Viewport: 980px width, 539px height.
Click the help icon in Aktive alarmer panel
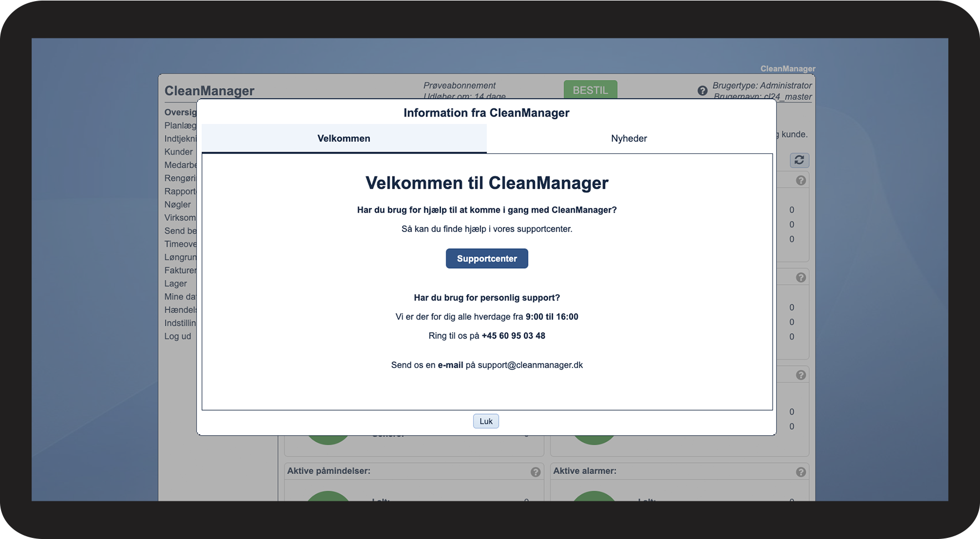[801, 472]
